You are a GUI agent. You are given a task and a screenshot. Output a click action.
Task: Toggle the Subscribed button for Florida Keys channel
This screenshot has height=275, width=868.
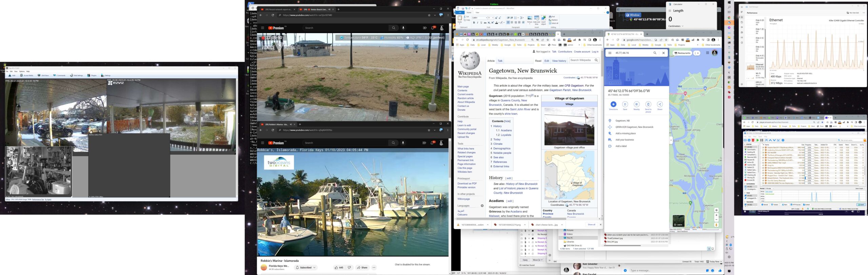tap(305, 268)
